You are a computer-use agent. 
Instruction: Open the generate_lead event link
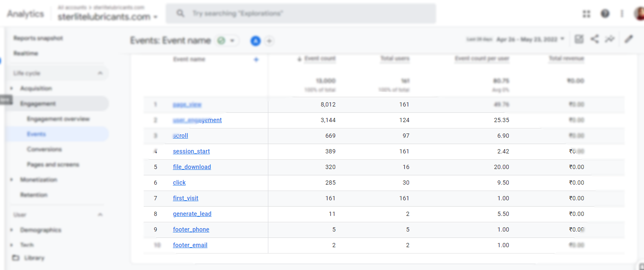point(192,214)
